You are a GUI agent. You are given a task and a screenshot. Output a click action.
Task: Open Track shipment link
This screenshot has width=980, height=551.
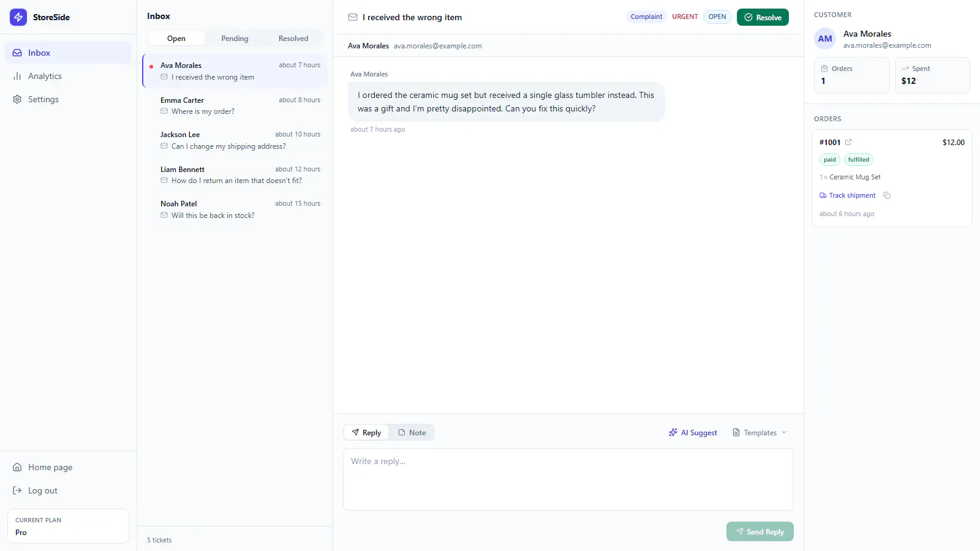click(848, 195)
